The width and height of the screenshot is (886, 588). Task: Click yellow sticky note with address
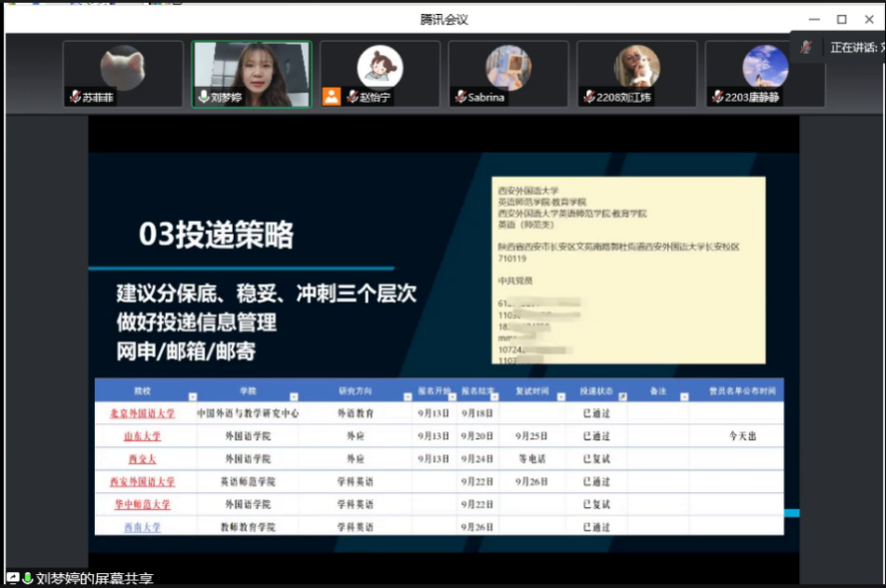point(627,270)
